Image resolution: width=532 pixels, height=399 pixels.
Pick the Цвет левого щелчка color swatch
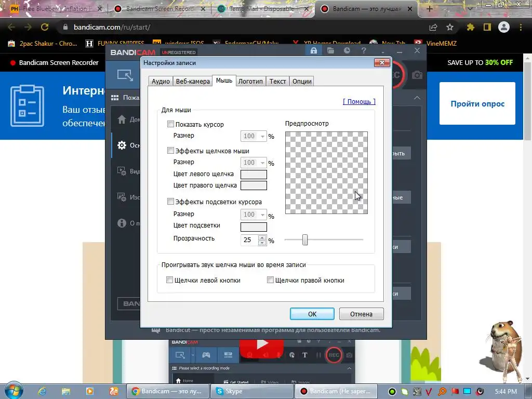[254, 174]
